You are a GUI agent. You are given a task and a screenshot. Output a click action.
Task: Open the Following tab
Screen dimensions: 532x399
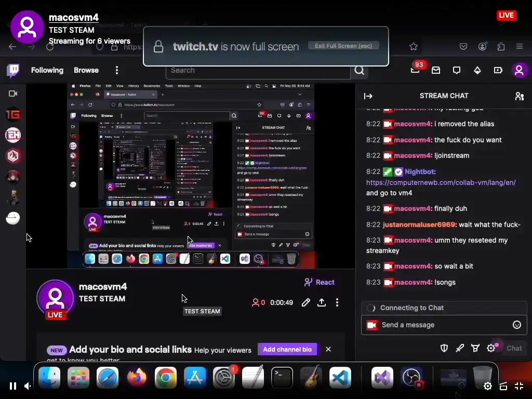[x=47, y=70]
